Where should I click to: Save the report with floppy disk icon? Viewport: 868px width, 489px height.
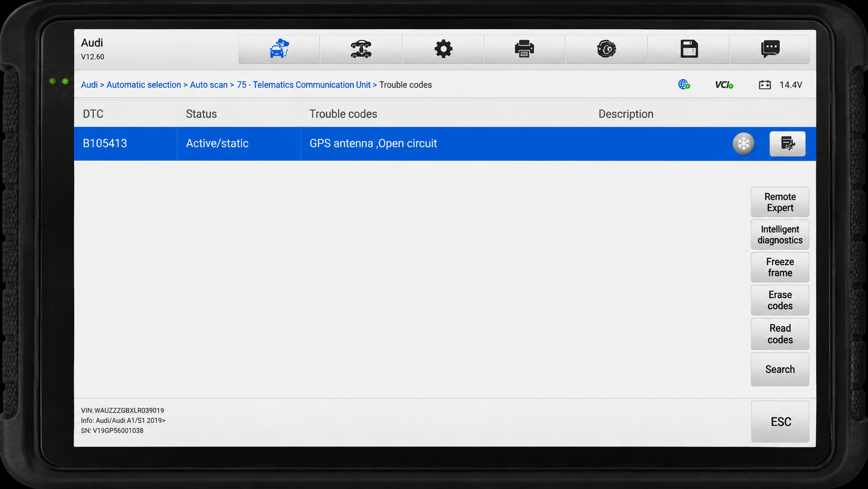tap(689, 49)
